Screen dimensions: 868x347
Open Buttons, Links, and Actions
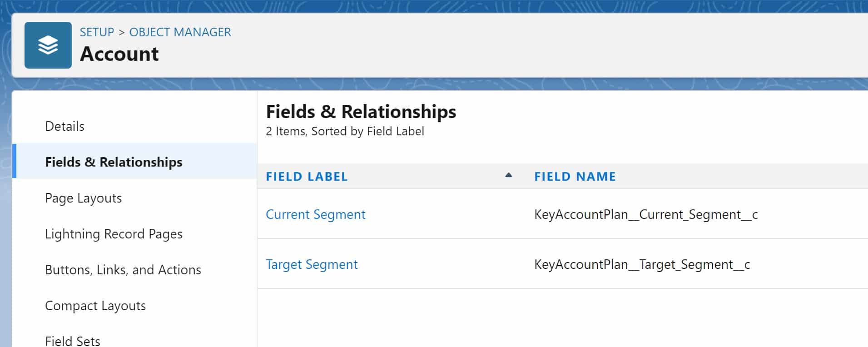123,269
